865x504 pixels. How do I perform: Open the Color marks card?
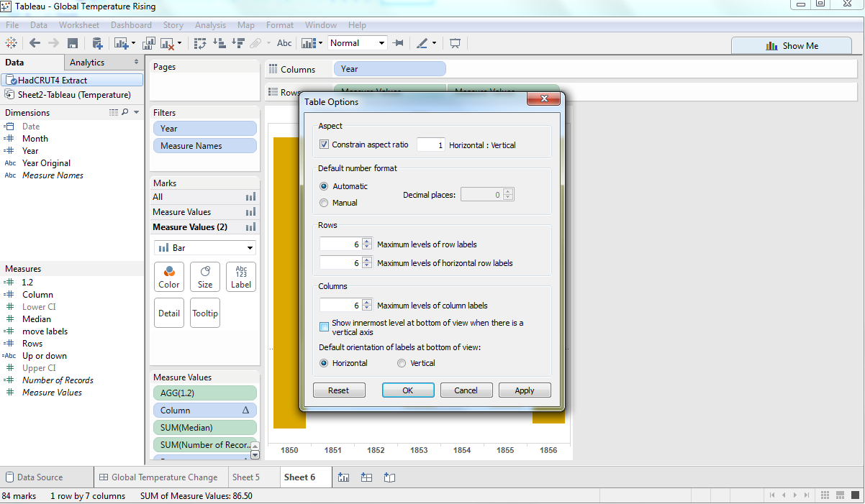click(169, 277)
